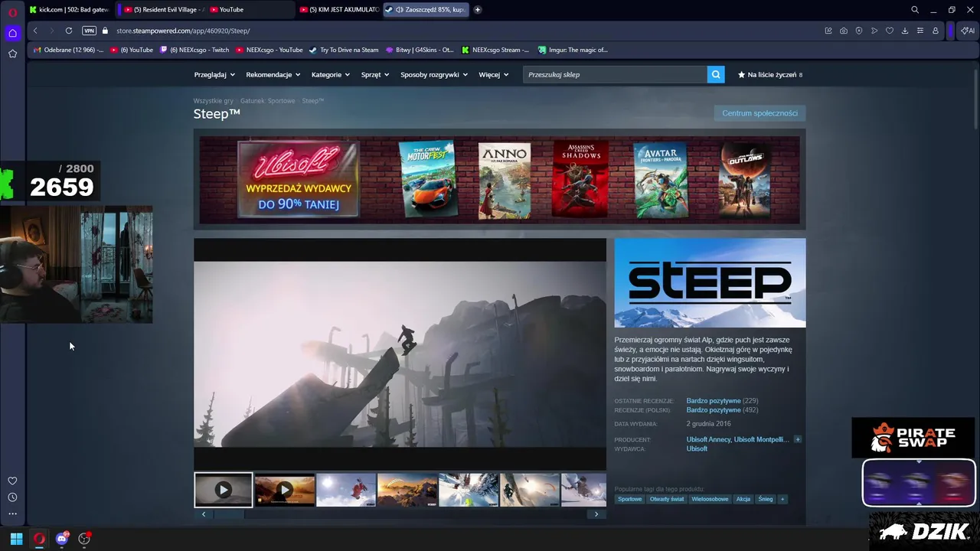Click the VPN badge in address bar
The width and height of the screenshot is (980, 551).
(89, 31)
